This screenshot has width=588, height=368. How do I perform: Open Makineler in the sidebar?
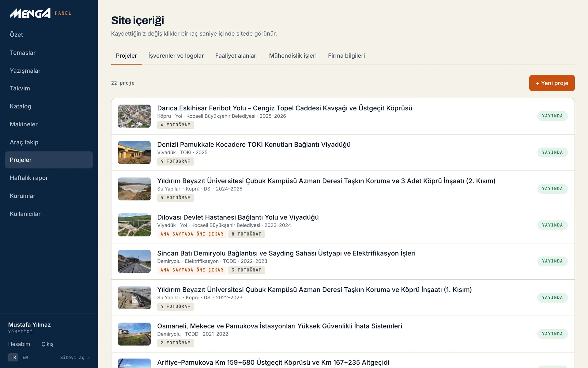pyautogui.click(x=49, y=124)
